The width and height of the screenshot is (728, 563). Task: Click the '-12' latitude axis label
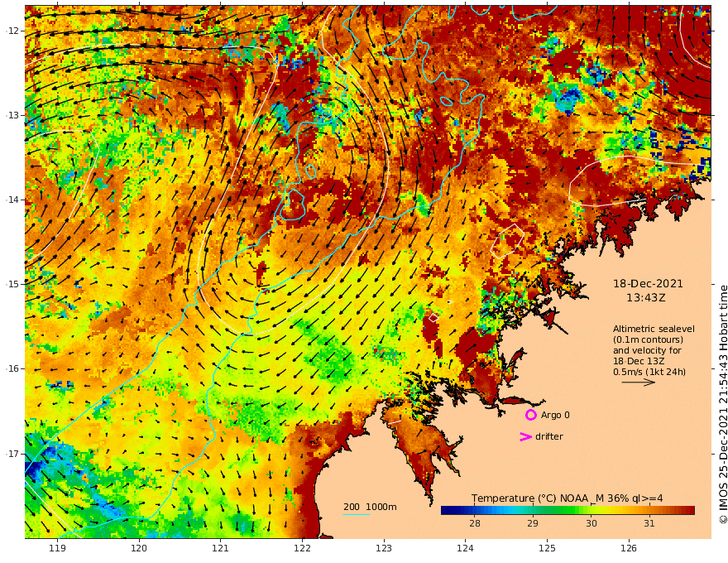(12, 31)
